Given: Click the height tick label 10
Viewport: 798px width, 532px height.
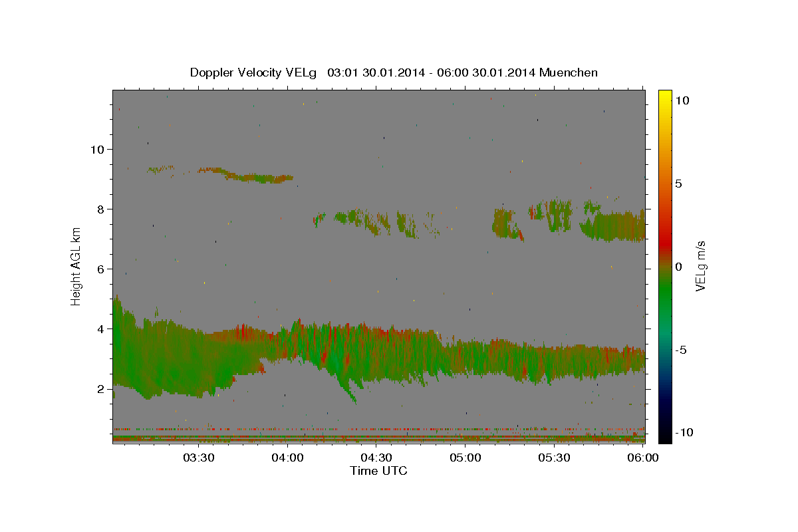Looking at the screenshot, I should tap(98, 149).
